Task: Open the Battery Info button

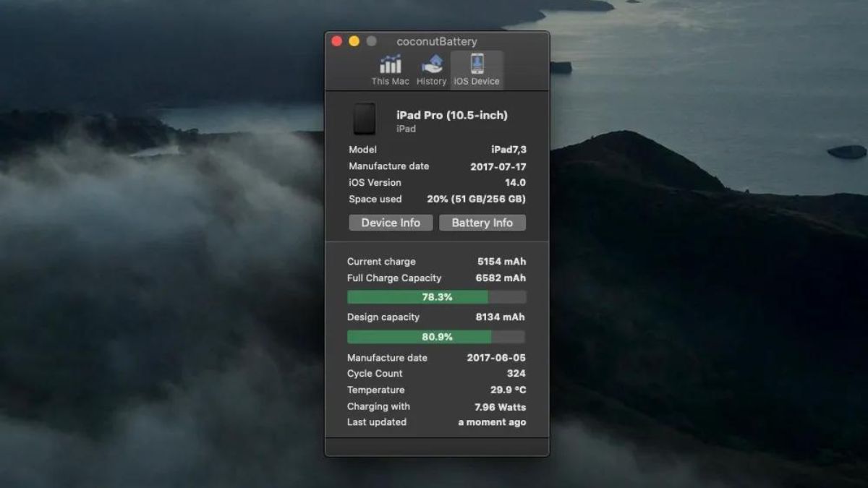Action: pos(482,223)
